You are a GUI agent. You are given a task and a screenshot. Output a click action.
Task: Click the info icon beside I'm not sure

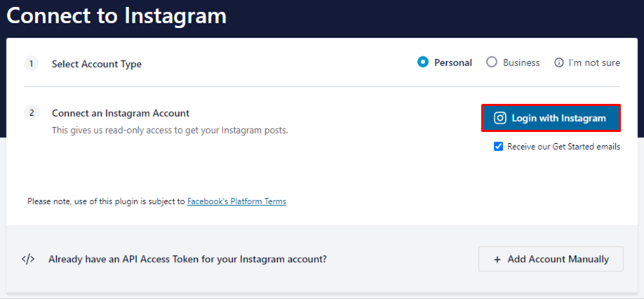(559, 63)
